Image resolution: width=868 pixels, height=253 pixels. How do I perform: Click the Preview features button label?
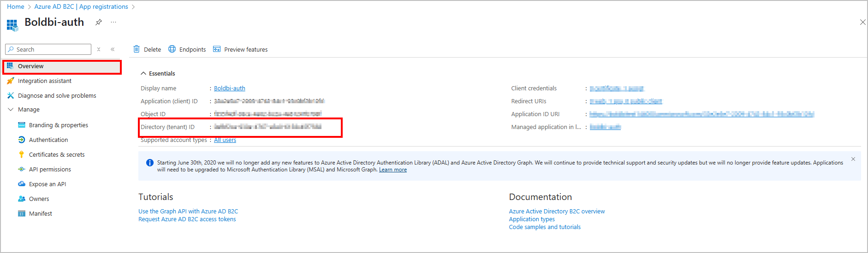point(246,49)
